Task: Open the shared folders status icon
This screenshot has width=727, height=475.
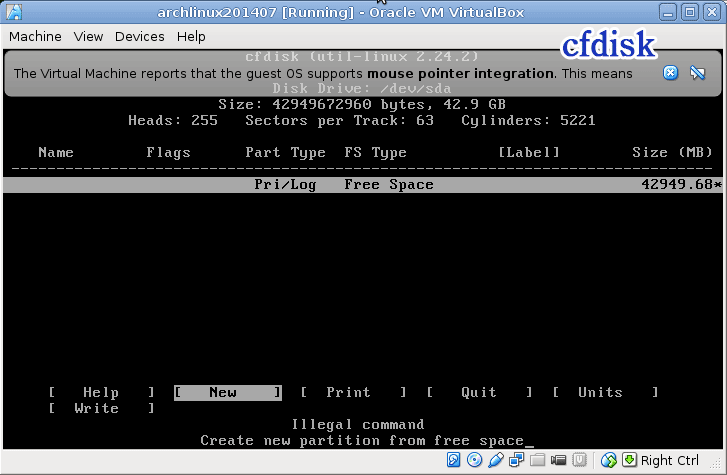Action: click(537, 460)
